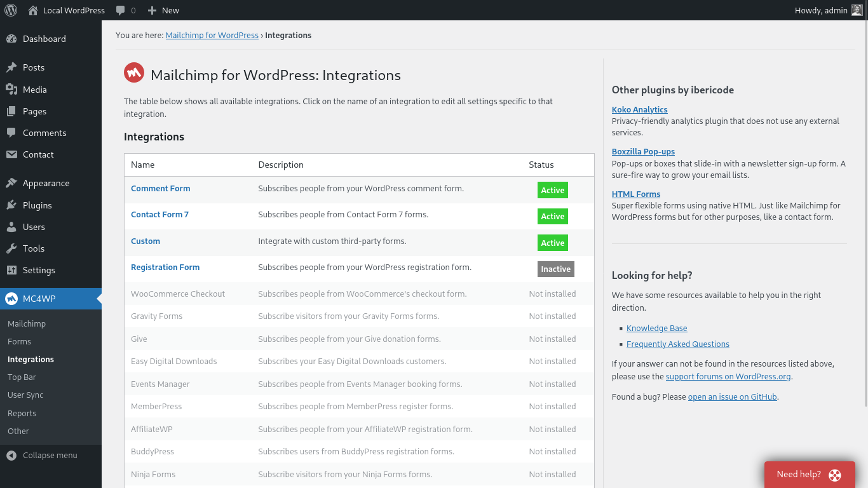Toggle the Custom integration's Active badge
The height and width of the screenshot is (488, 868).
(x=552, y=243)
